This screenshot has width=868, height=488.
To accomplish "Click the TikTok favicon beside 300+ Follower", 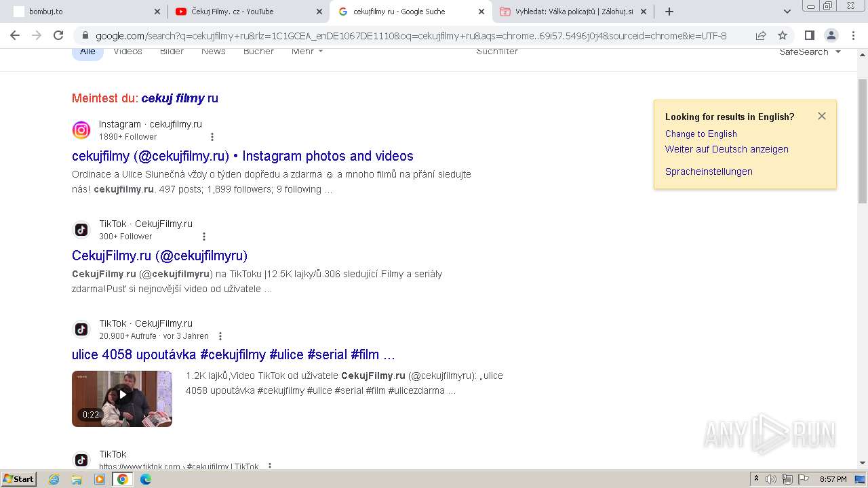I will coord(81,230).
